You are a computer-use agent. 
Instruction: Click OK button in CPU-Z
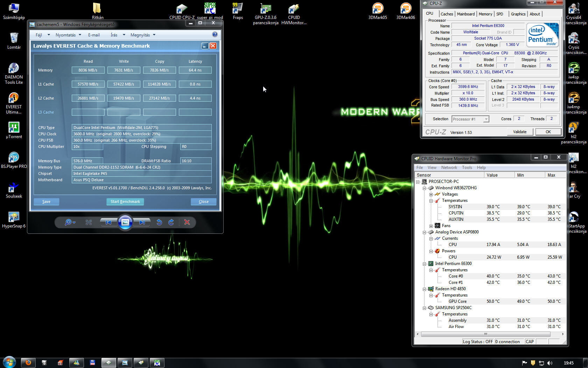coord(548,132)
